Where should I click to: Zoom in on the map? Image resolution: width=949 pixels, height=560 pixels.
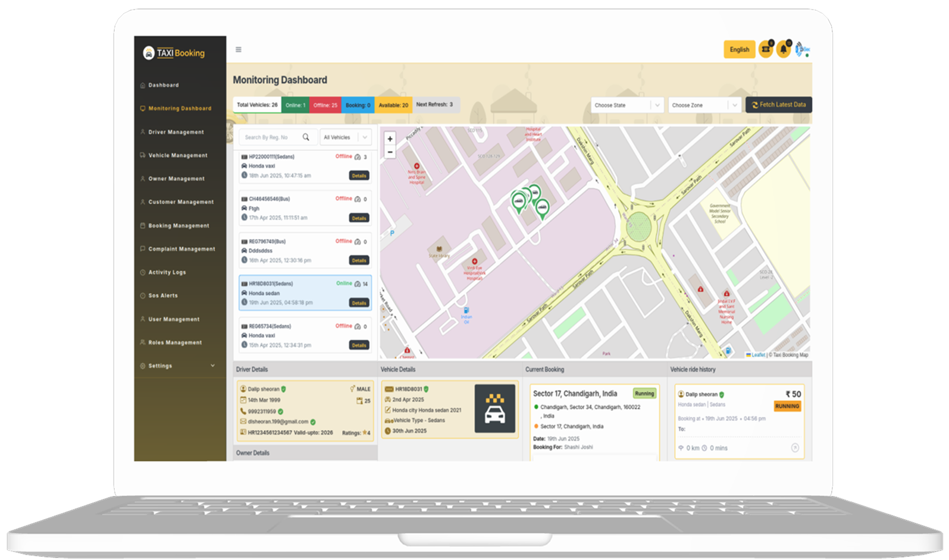pyautogui.click(x=390, y=139)
